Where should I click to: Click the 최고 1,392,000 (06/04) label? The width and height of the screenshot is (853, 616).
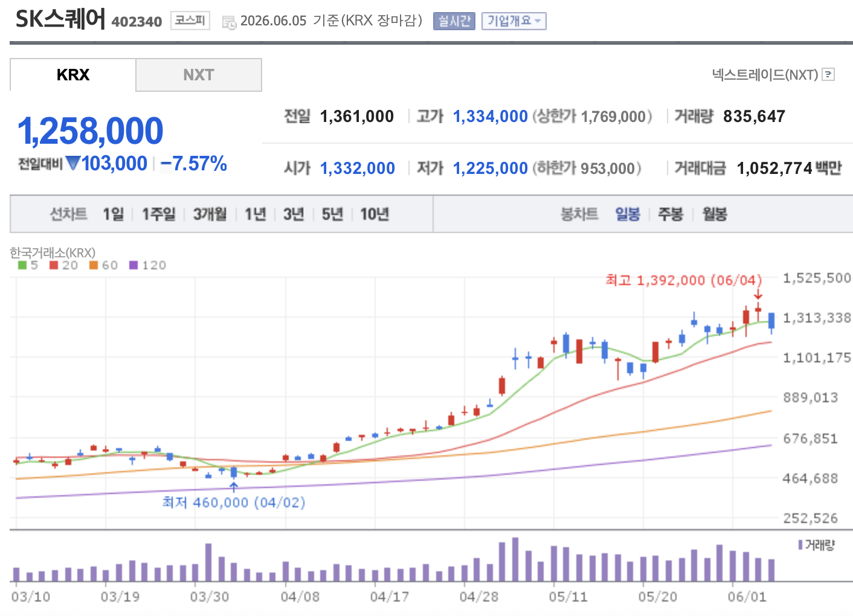click(x=684, y=280)
